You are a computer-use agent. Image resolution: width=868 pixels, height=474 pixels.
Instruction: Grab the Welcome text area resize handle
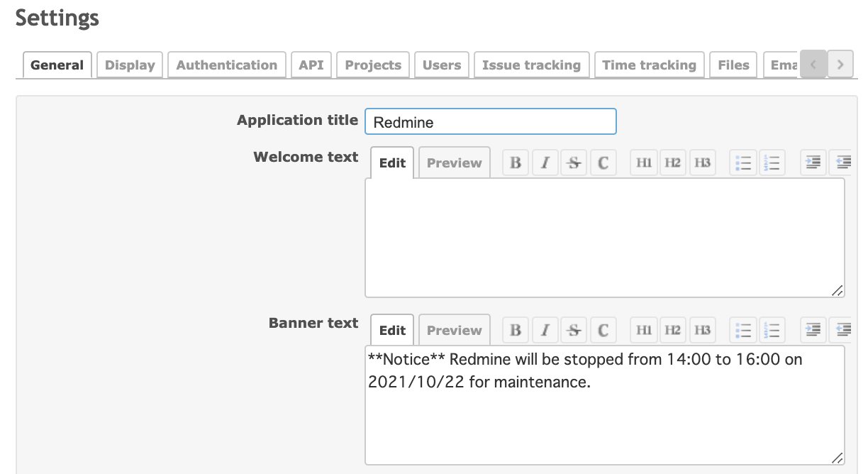pos(838,290)
